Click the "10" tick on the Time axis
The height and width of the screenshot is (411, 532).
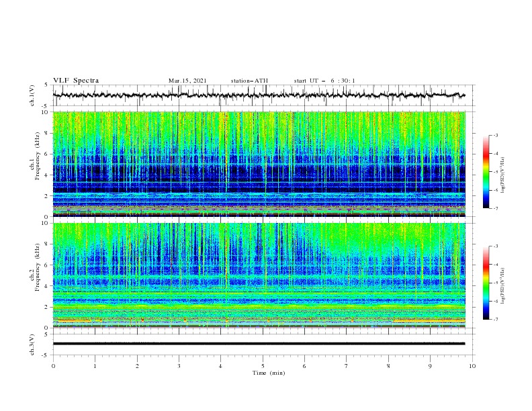472,366
